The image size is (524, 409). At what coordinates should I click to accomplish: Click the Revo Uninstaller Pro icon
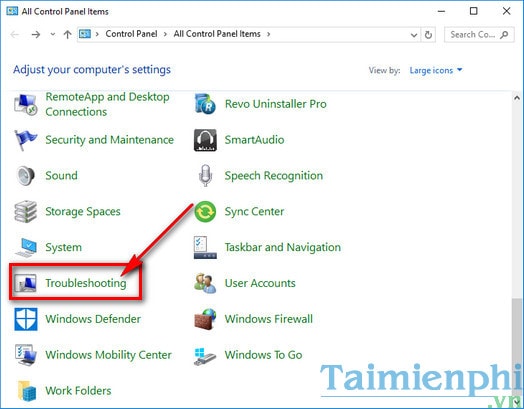205,104
